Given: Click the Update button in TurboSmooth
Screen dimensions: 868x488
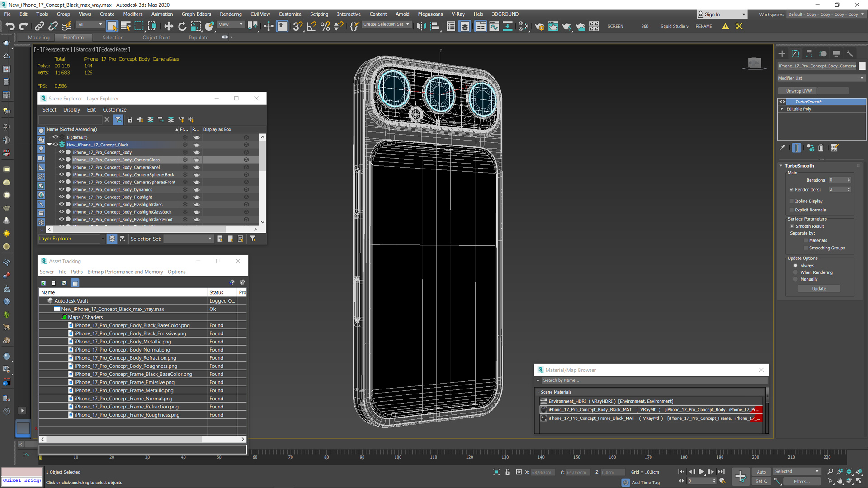Looking at the screenshot, I should (819, 289).
